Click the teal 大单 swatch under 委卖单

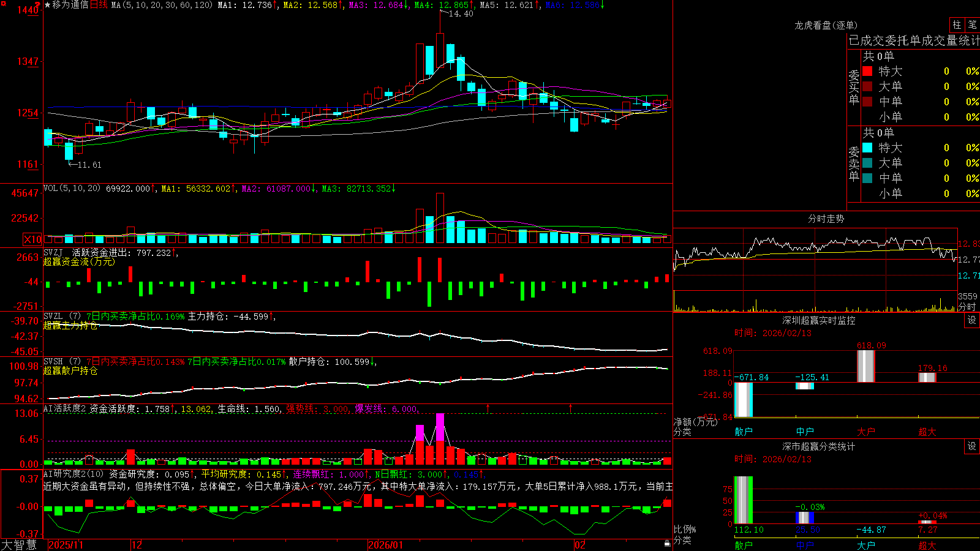pos(867,163)
